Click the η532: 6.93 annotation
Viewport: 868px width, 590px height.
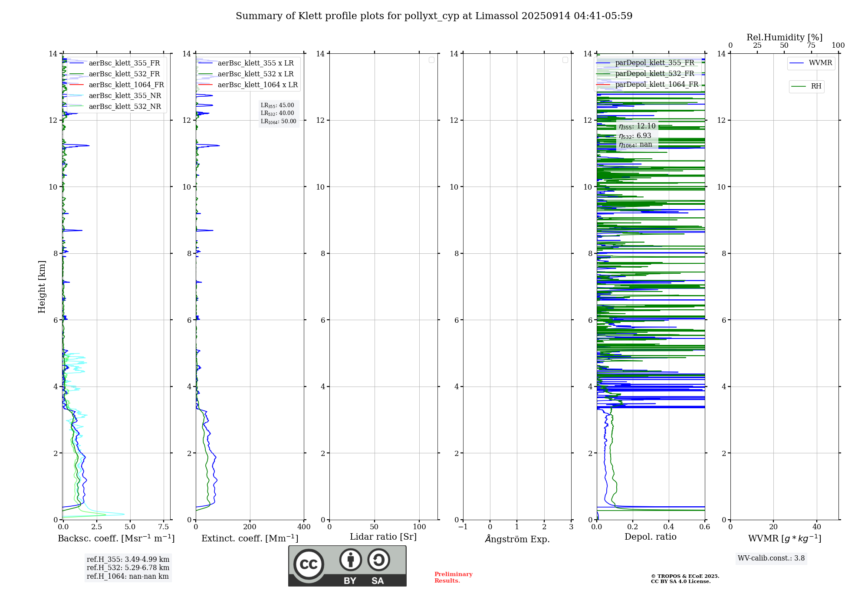tap(635, 136)
